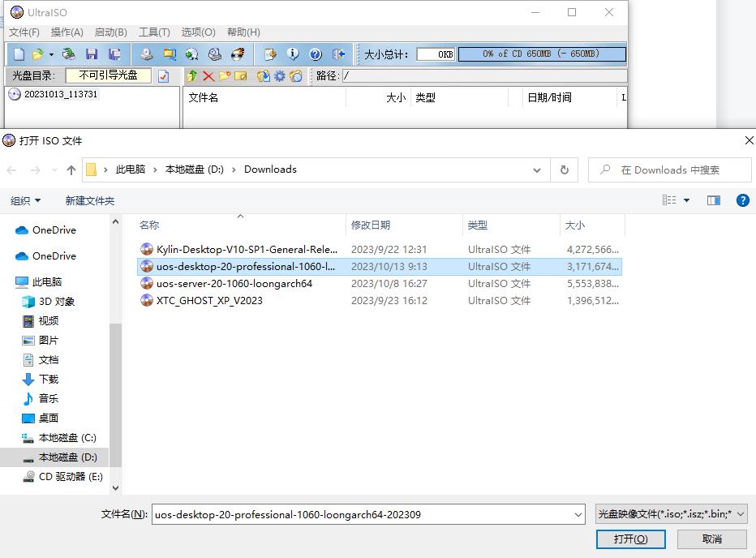Click the Add Files document icon in toolbar

270,54
